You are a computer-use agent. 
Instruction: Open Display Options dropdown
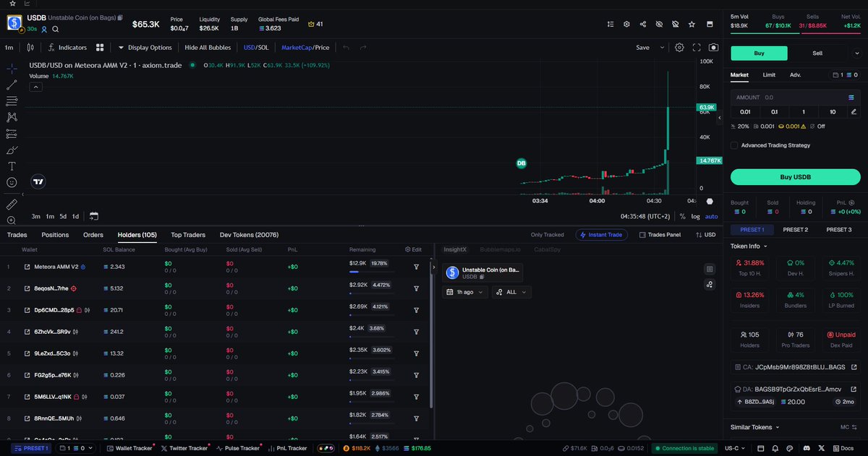(x=145, y=48)
